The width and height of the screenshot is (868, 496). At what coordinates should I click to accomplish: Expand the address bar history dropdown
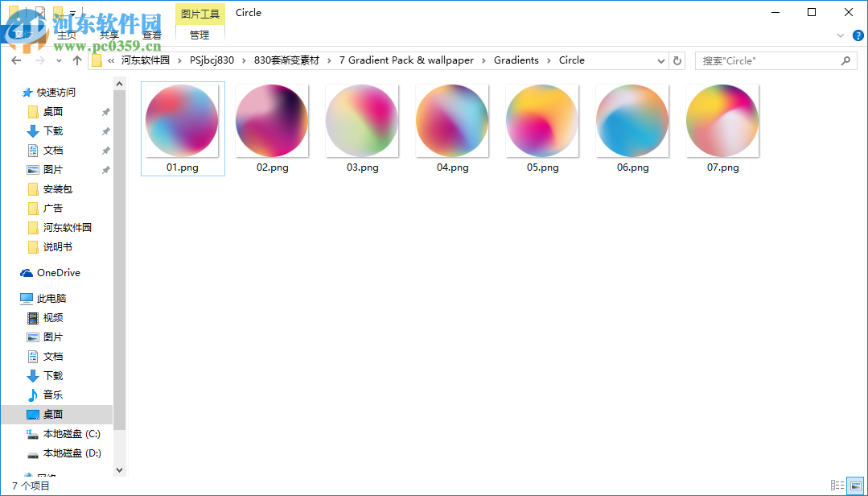(x=661, y=60)
